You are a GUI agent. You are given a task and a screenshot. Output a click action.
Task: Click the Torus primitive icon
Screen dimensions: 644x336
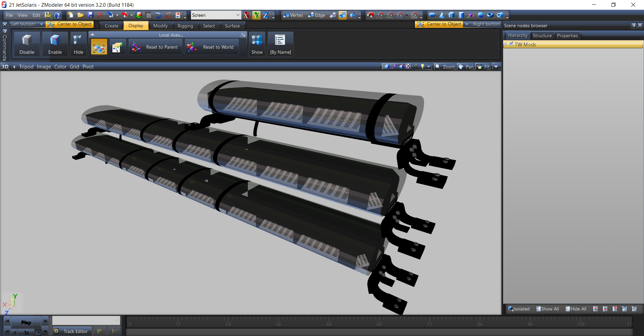point(490,15)
